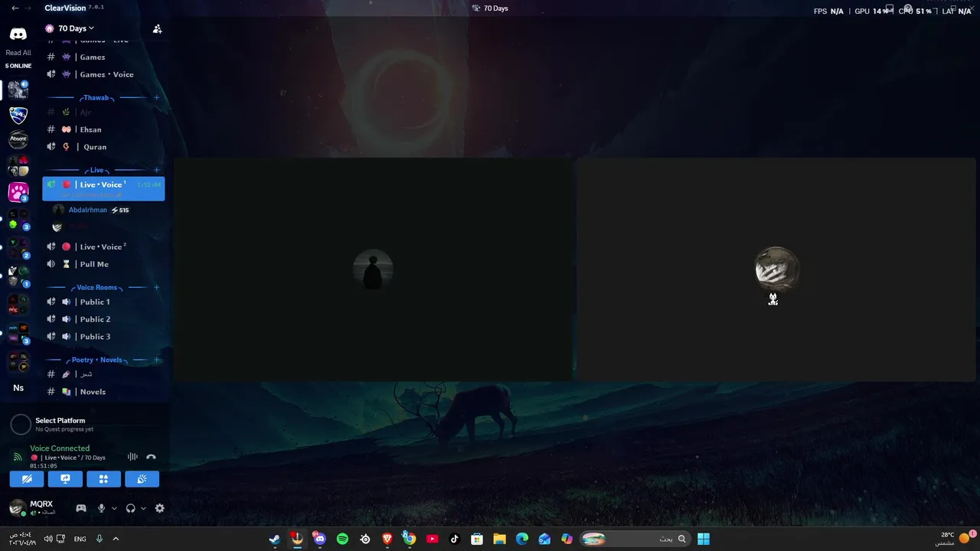Open File Explorer from the taskbar

tap(499, 539)
